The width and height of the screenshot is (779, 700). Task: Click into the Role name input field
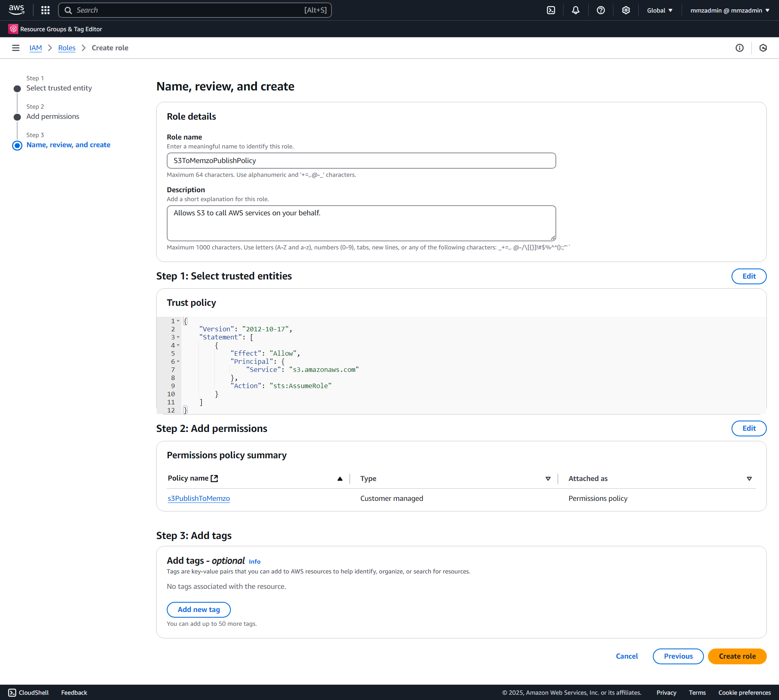pyautogui.click(x=361, y=161)
